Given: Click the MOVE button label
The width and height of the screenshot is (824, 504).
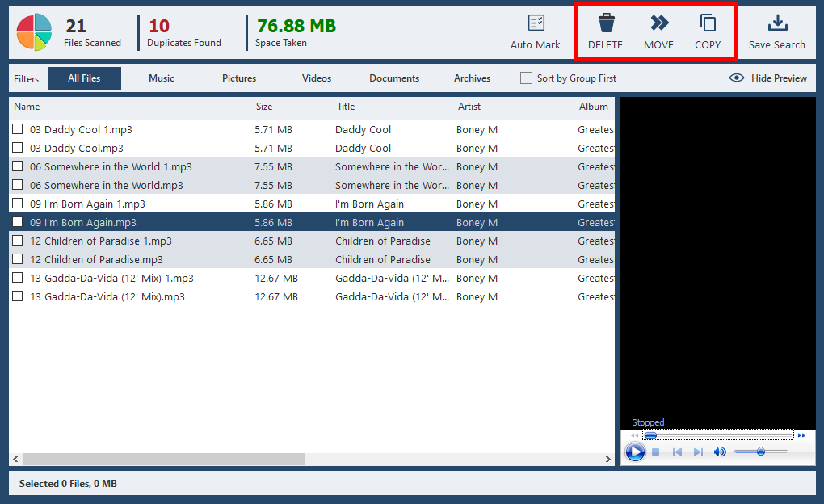Looking at the screenshot, I should (x=659, y=45).
